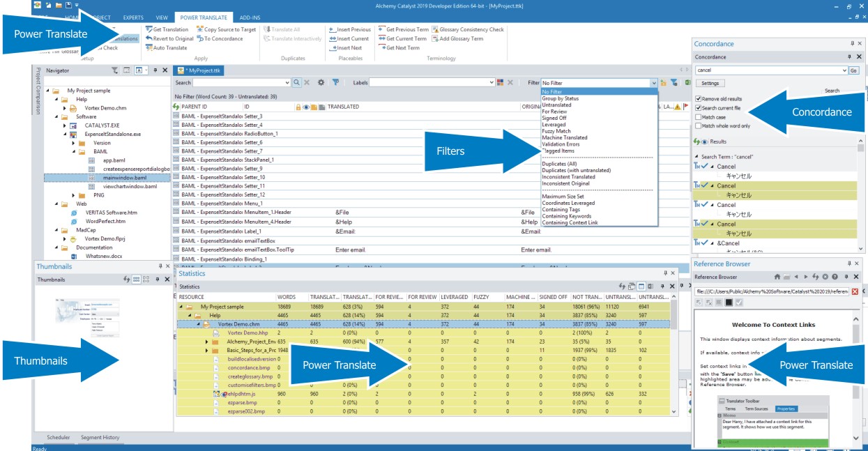Select the Untranslated filter option
868x451 pixels.
point(556,105)
